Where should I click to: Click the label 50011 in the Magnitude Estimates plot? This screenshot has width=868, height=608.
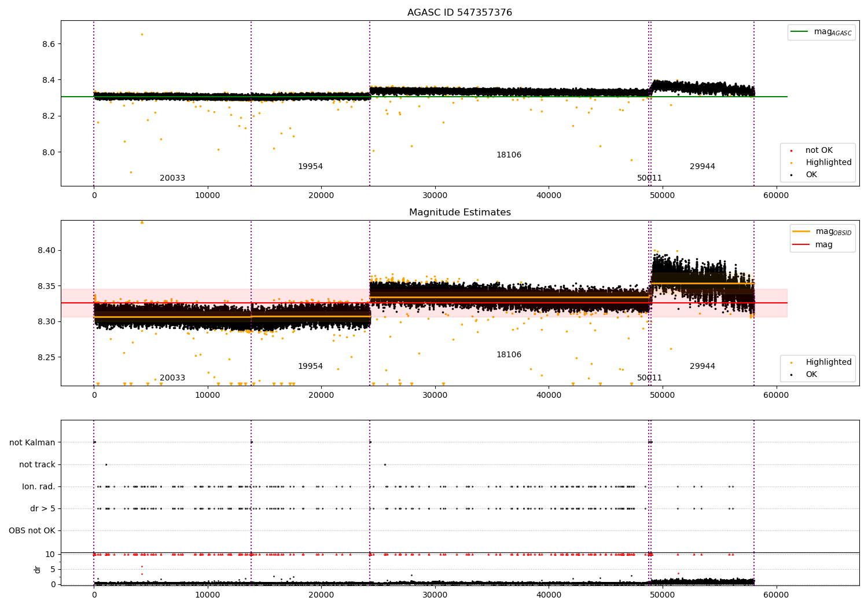(x=649, y=378)
